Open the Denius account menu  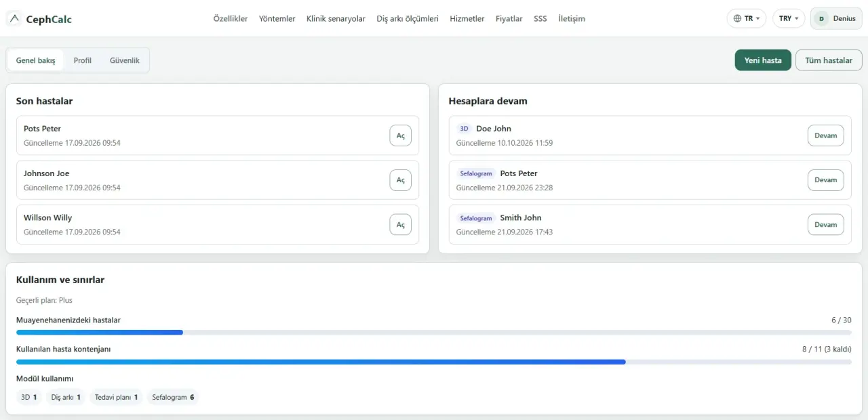tap(836, 19)
